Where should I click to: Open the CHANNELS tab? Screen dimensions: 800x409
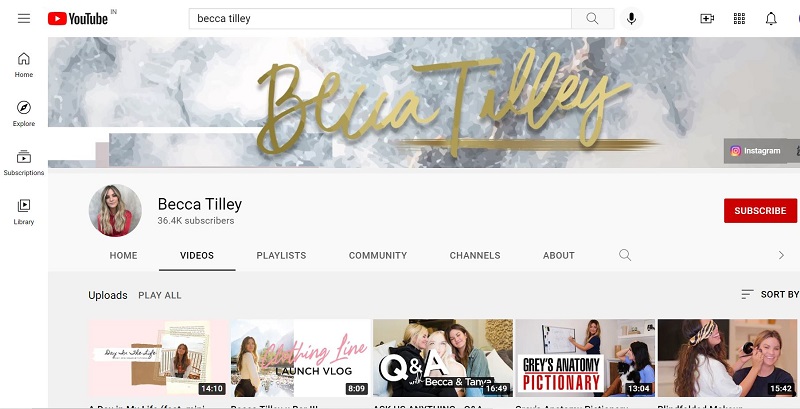click(x=475, y=255)
